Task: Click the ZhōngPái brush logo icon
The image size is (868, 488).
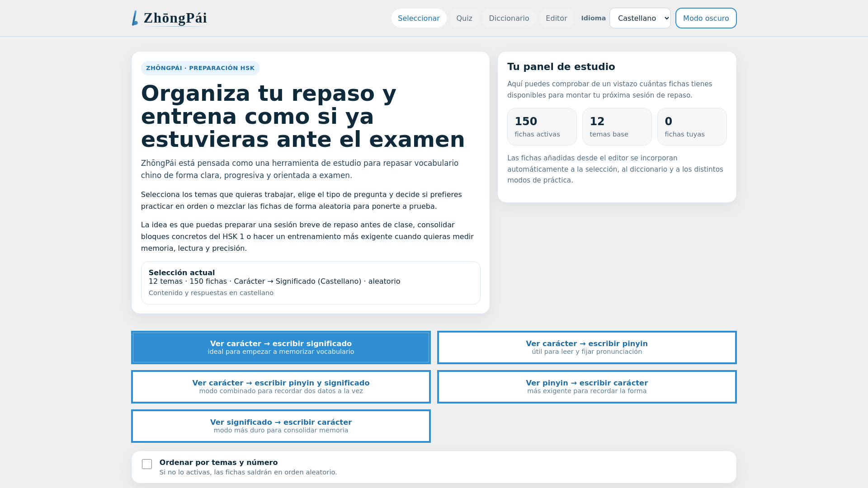Action: [x=135, y=19]
